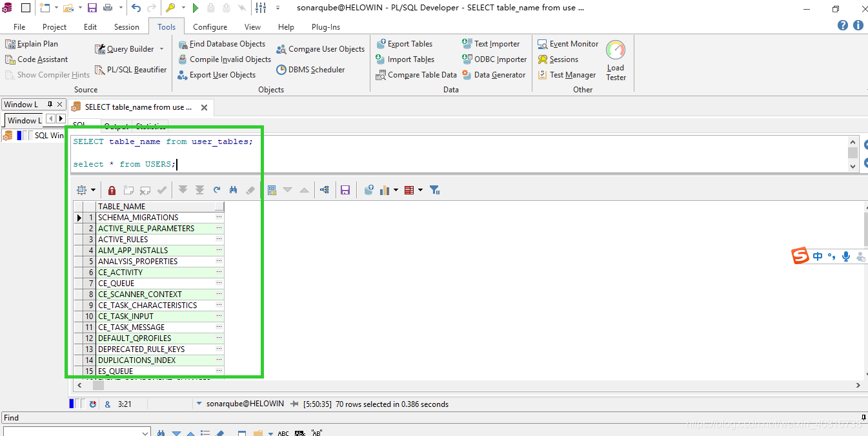The width and height of the screenshot is (868, 436).
Task: Open the Find text combo box
Action: coord(77,431)
